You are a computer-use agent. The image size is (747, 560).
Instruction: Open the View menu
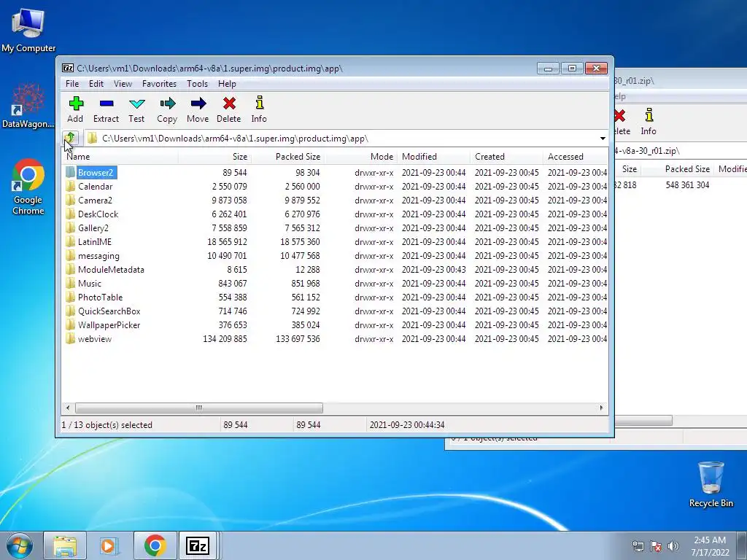click(x=123, y=84)
